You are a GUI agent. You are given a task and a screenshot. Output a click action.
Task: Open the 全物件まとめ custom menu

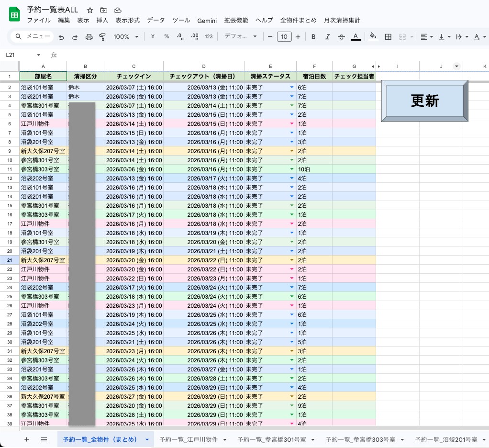tap(298, 20)
